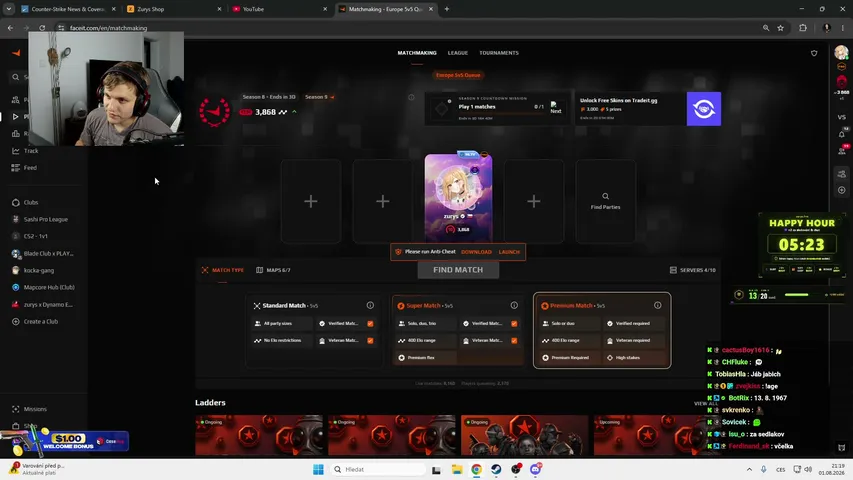Switch to the YouTube browser tab

(280, 9)
